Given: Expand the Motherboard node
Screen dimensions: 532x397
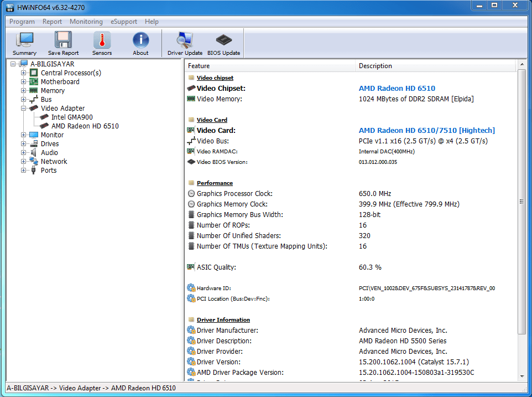Looking at the screenshot, I should pos(23,81).
